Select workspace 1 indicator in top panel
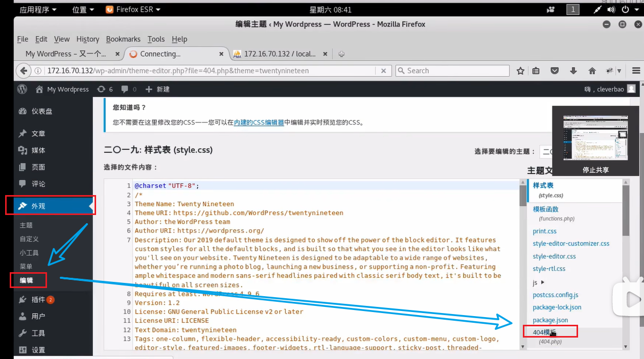This screenshot has width=644, height=359. point(572,9)
